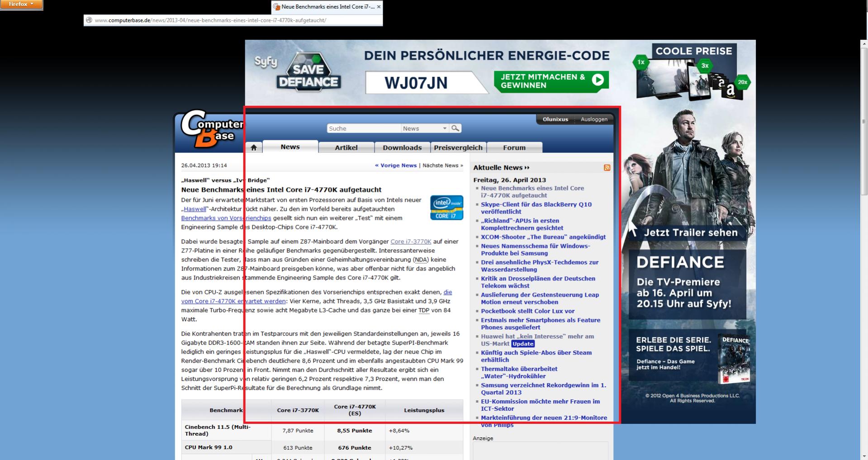Switch to the Artikel tab
This screenshot has height=460, width=868.
point(346,147)
